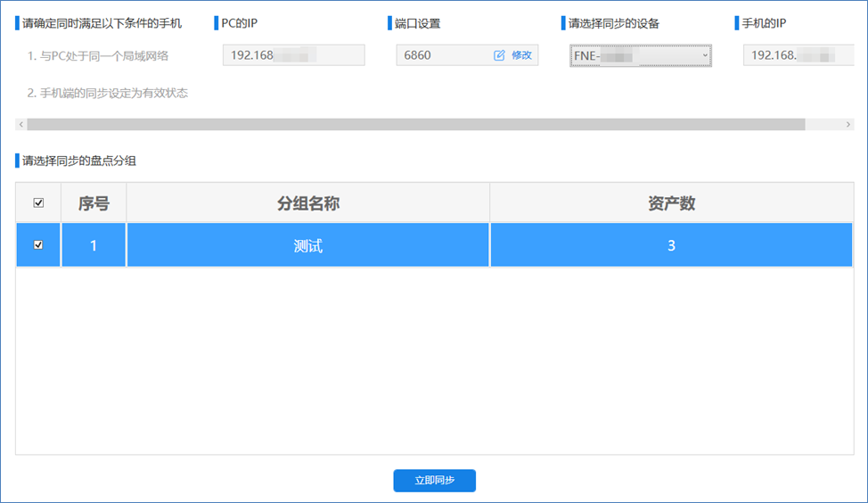
Task: Click the 修改 link in port settings
Action: pos(521,55)
